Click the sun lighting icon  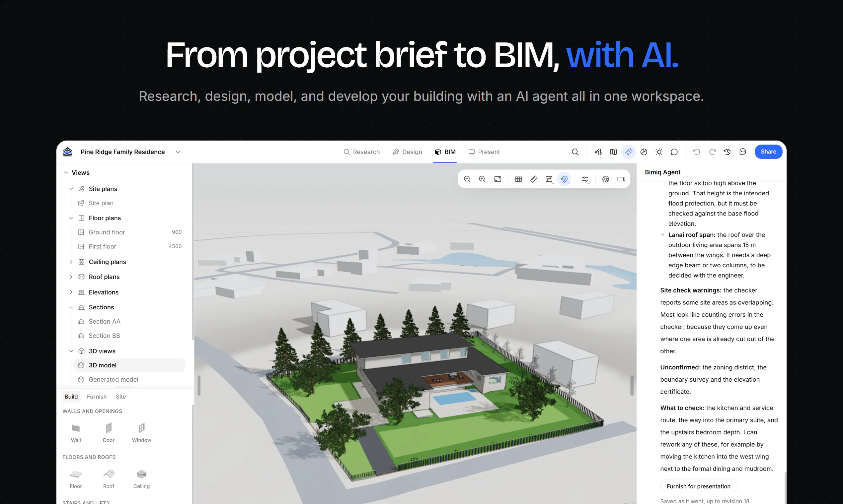coord(659,152)
